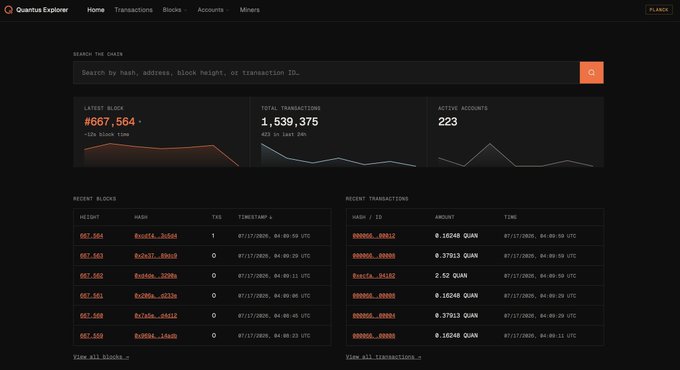680x370 pixels.
Task: Open the hash link for block 667,559
Action: coord(156,335)
